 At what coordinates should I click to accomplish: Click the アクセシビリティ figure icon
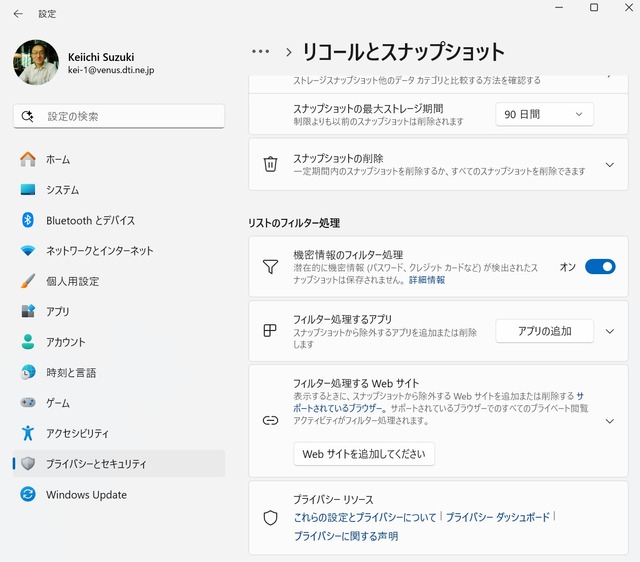(28, 433)
